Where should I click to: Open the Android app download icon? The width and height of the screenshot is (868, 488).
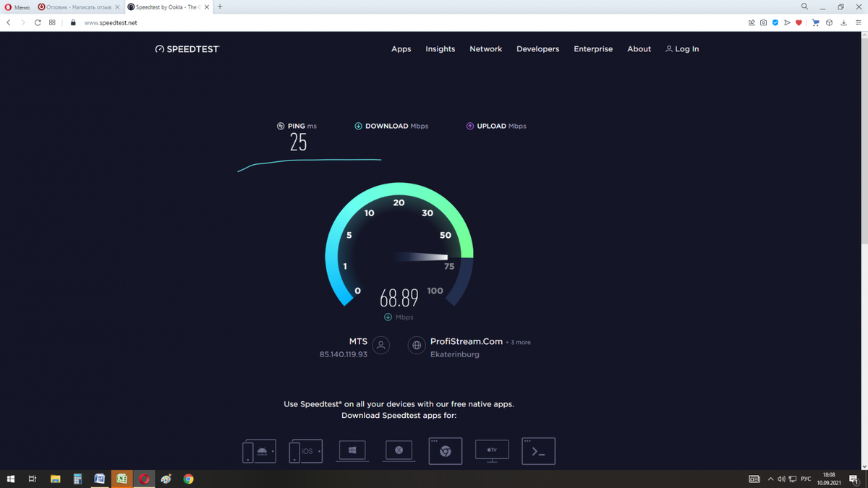coord(259,451)
